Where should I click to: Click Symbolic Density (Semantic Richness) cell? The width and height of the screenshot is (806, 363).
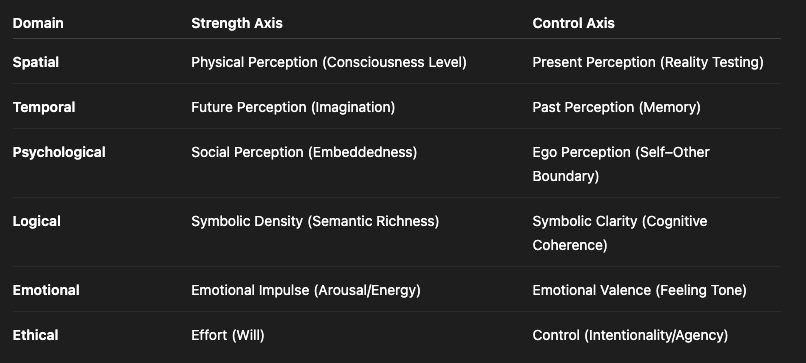tap(315, 222)
